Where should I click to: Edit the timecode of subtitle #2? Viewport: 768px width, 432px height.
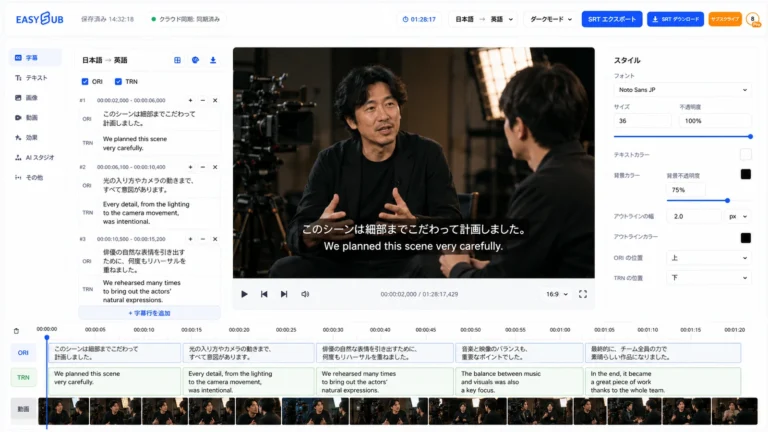pyautogui.click(x=131, y=167)
